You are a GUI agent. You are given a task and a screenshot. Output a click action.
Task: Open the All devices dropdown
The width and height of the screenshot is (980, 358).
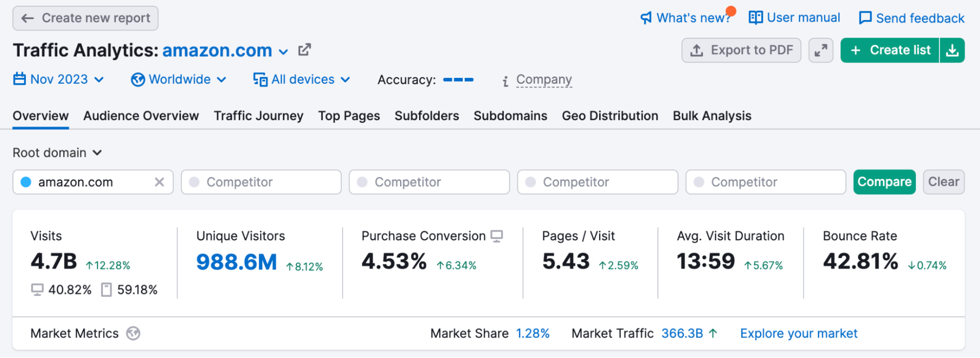click(302, 79)
